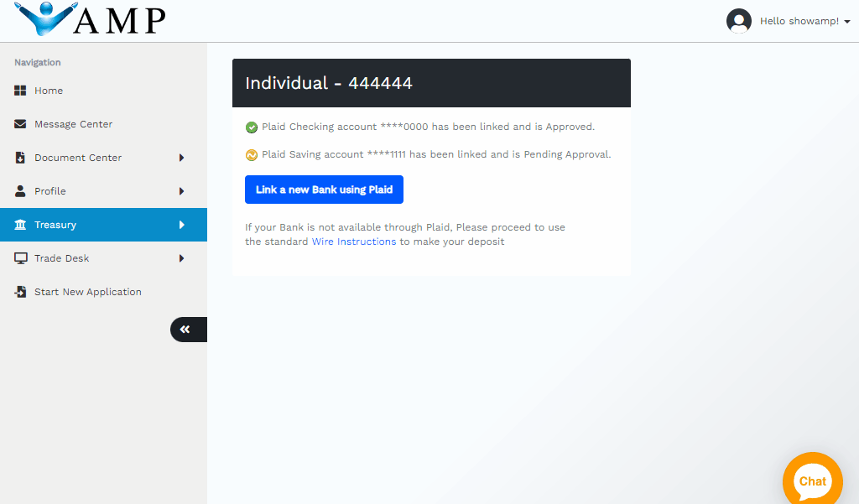Go to Message Center menu item

click(x=73, y=124)
